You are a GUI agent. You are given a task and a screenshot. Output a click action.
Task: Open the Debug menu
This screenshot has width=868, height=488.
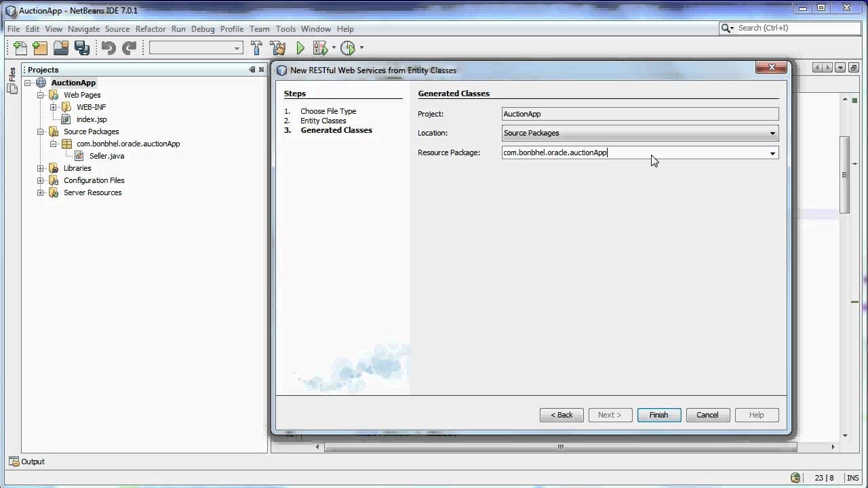tap(203, 28)
